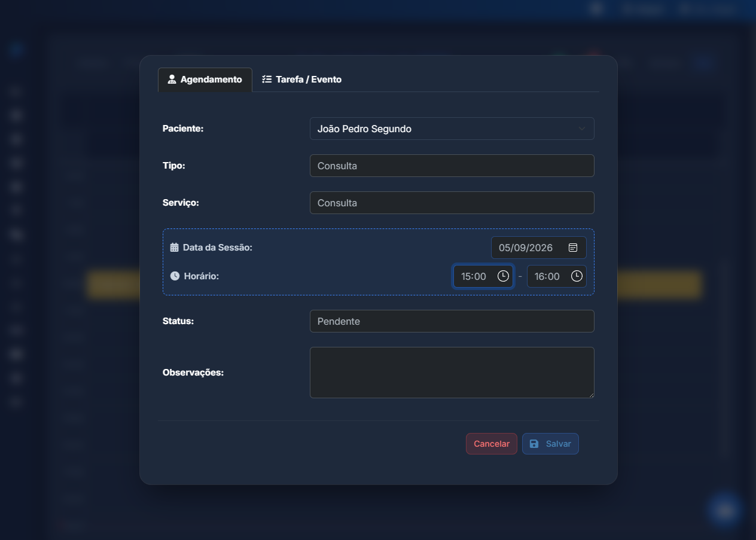The height and width of the screenshot is (540, 756).
Task: Switch to the Agendamento tab
Action: 205,80
